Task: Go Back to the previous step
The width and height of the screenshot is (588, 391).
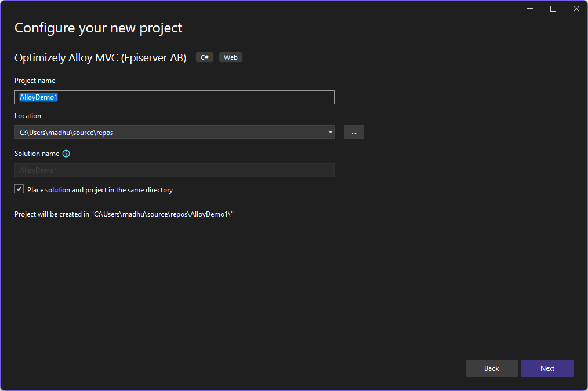Action: (491, 368)
